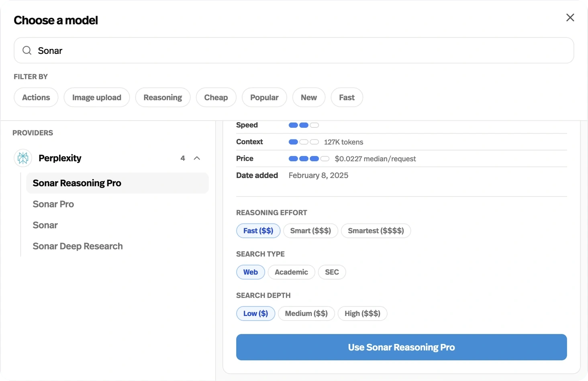588x381 pixels.
Task: Select High ($$$) search depth
Action: click(363, 313)
